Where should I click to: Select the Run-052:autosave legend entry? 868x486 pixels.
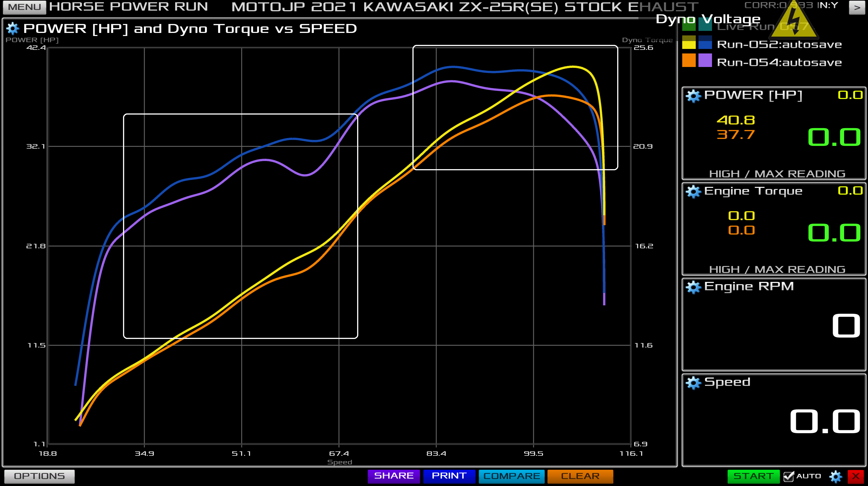pos(779,44)
